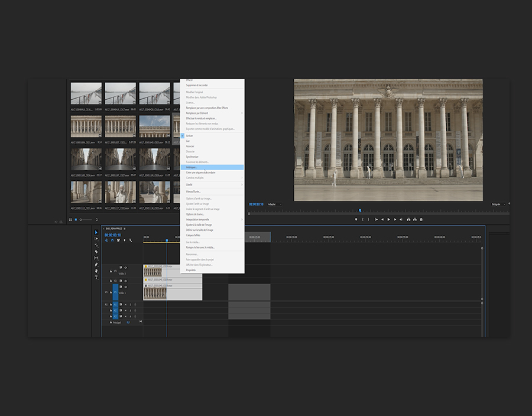Toggle the timeline snap magnet icon
Viewport: 532px width, 416px height.
click(x=112, y=240)
